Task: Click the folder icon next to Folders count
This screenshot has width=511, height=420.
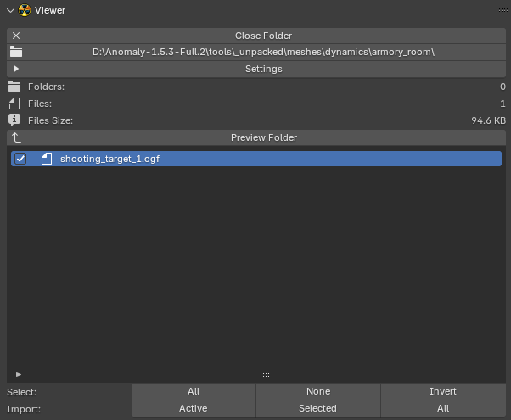Action: [14, 87]
